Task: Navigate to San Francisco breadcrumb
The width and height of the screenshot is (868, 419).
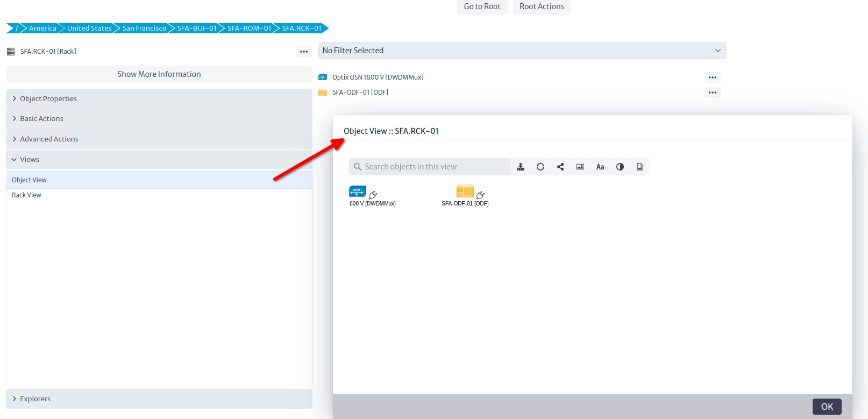Action: (x=144, y=29)
